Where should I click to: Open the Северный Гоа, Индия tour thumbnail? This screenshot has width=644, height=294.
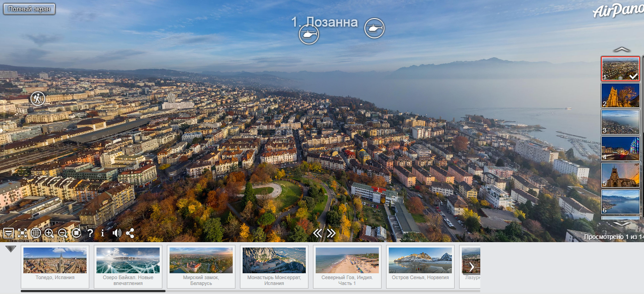(x=347, y=260)
